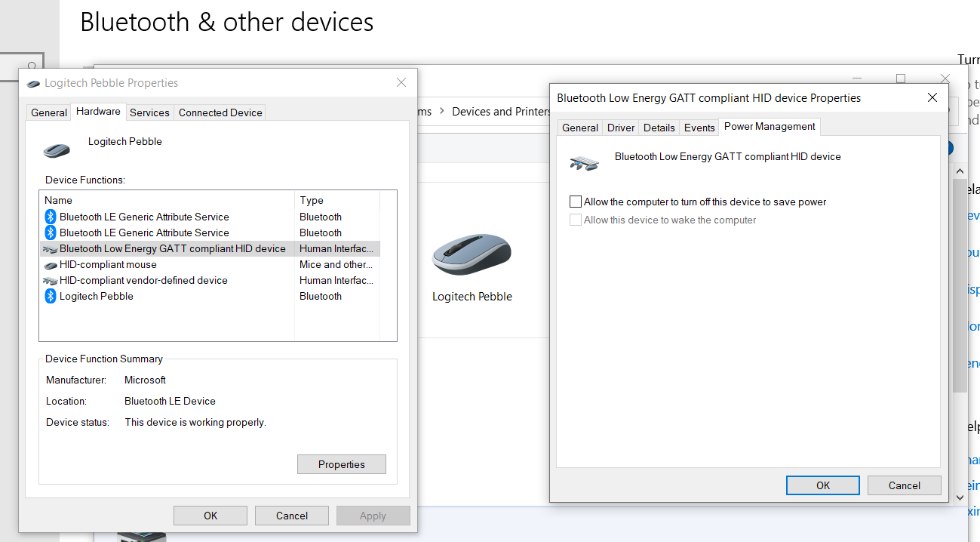The height and width of the screenshot is (542, 980).
Task: Click the 'Mice and other...' type cell
Action: [336, 265]
